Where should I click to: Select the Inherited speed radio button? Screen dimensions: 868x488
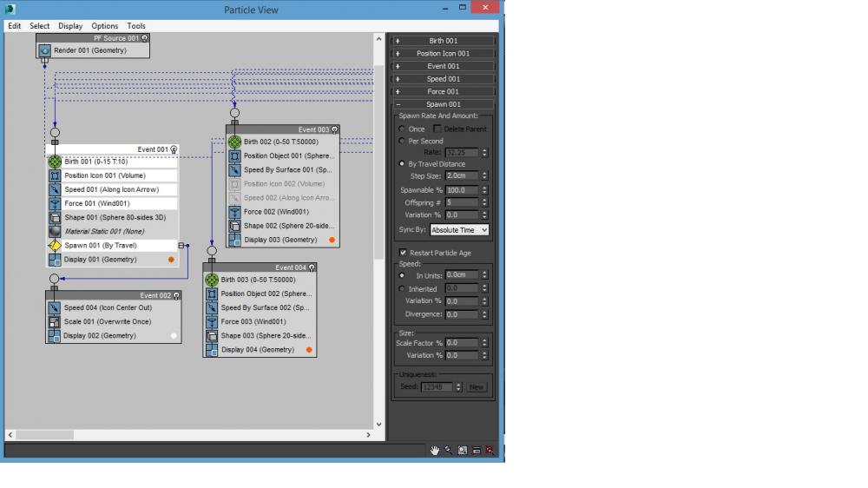pyautogui.click(x=402, y=288)
